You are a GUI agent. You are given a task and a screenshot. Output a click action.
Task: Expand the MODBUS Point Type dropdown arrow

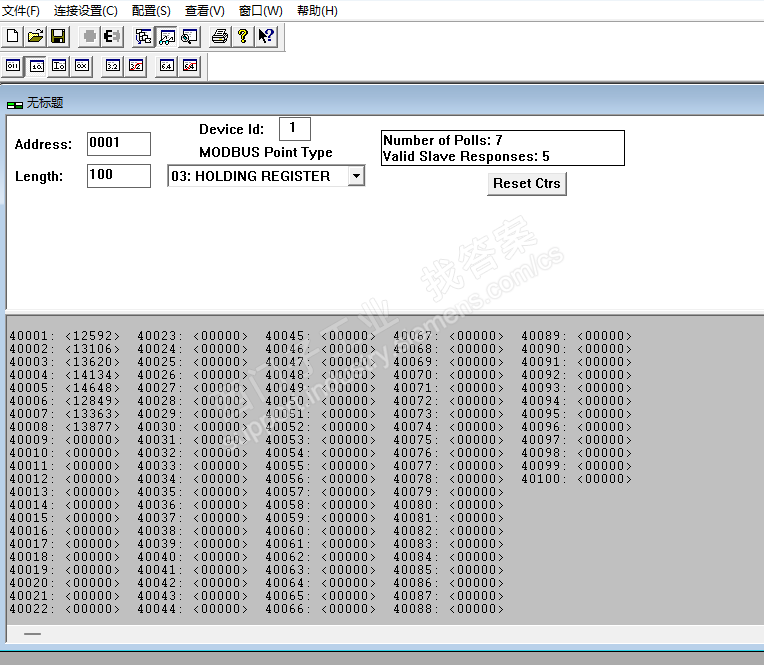[356, 176]
